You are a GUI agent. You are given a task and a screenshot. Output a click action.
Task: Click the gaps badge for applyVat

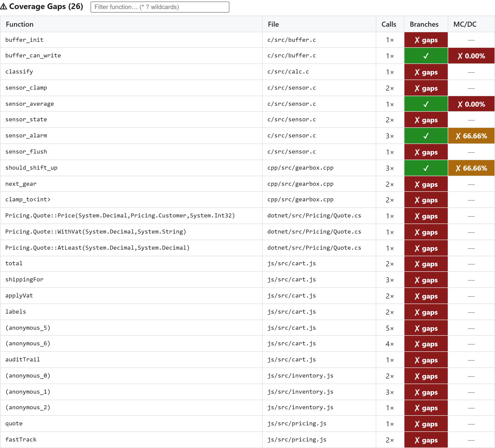(x=426, y=296)
